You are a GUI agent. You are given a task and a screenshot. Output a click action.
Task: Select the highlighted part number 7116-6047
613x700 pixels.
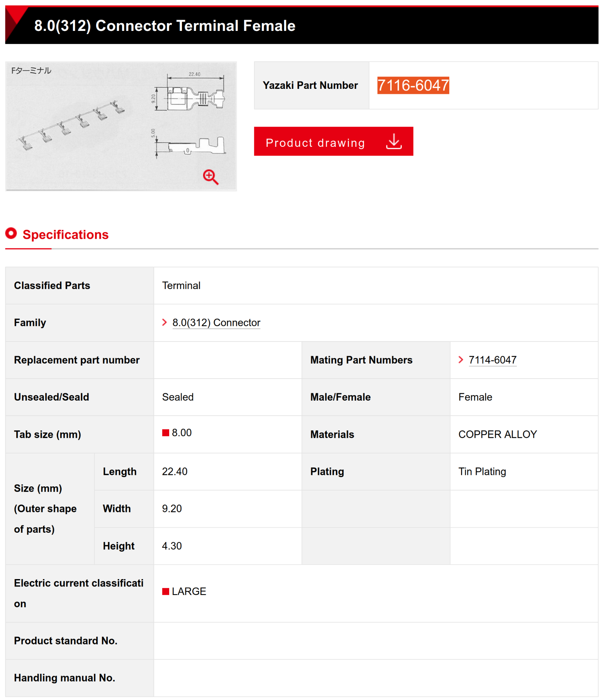point(413,85)
